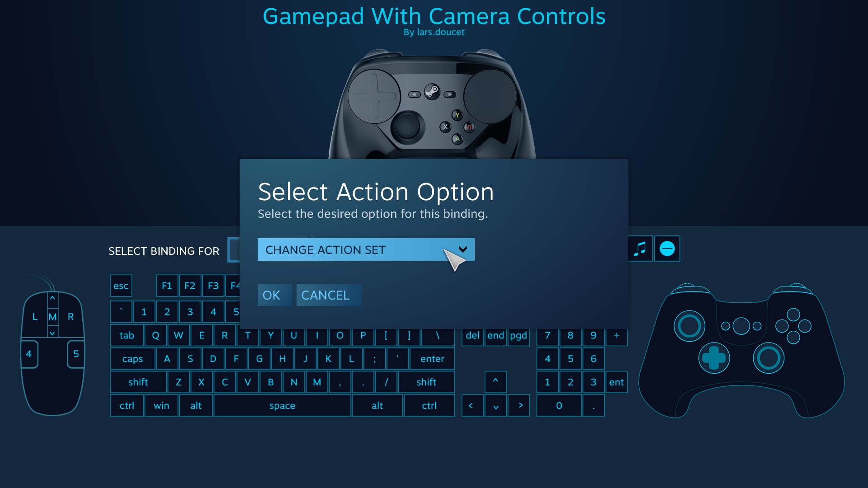Click the ALT key binding entry
This screenshot has height=488, width=868.
pyautogui.click(x=195, y=405)
